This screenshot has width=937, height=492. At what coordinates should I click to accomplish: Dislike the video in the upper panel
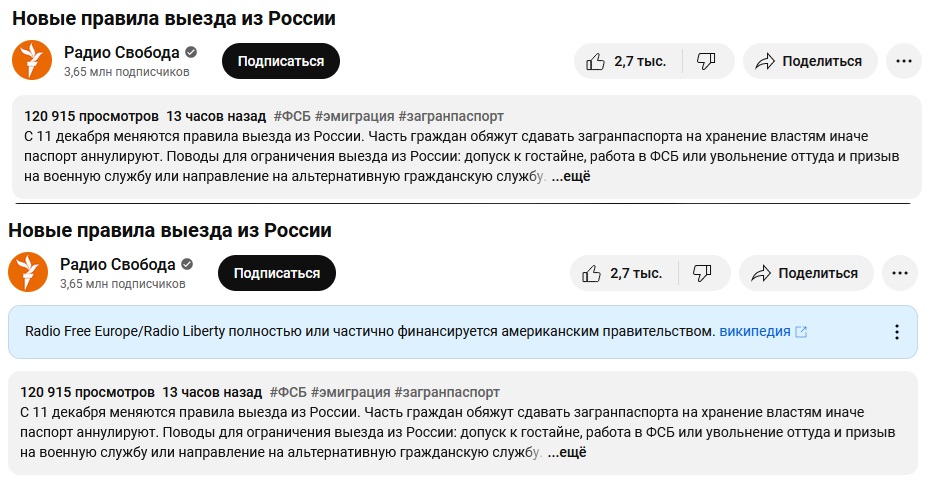(x=708, y=61)
